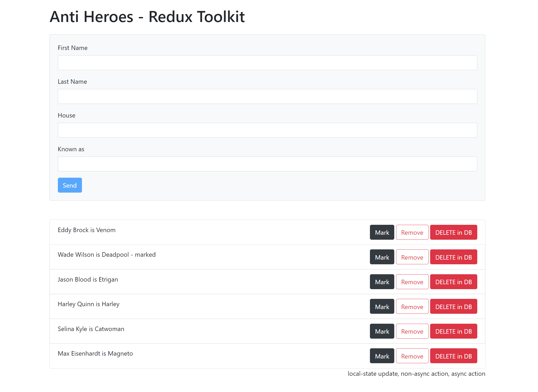Click the House input field
The height and width of the screenshot is (392, 538).
(x=267, y=130)
